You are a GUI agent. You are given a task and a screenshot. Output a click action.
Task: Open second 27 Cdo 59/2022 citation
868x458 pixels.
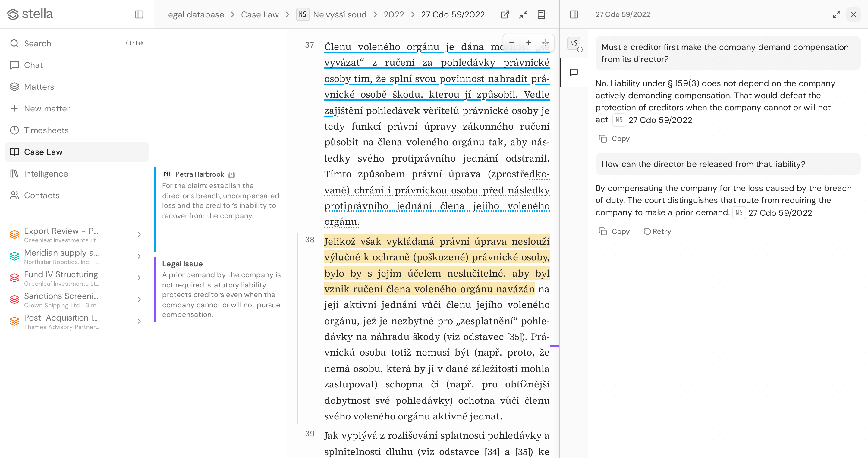point(772,213)
